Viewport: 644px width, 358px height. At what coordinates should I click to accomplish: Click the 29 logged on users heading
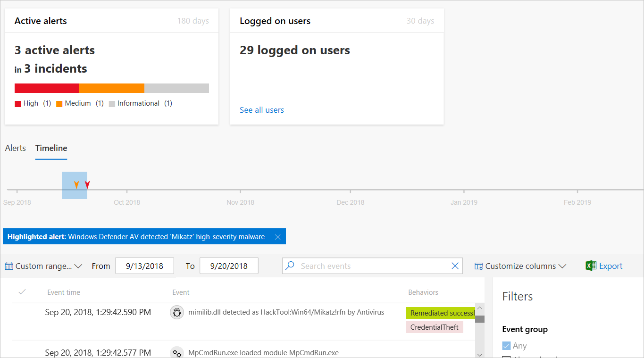pyautogui.click(x=295, y=50)
